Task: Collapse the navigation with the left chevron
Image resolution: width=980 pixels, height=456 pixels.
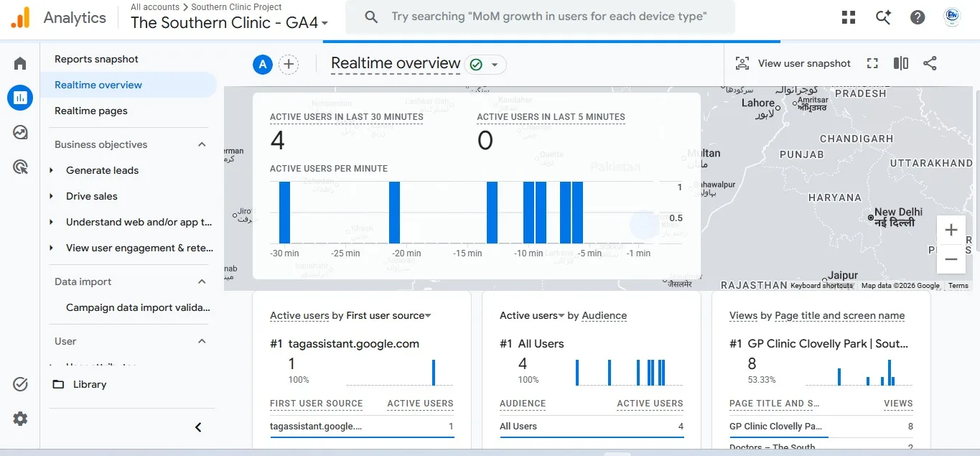Action: [x=198, y=427]
